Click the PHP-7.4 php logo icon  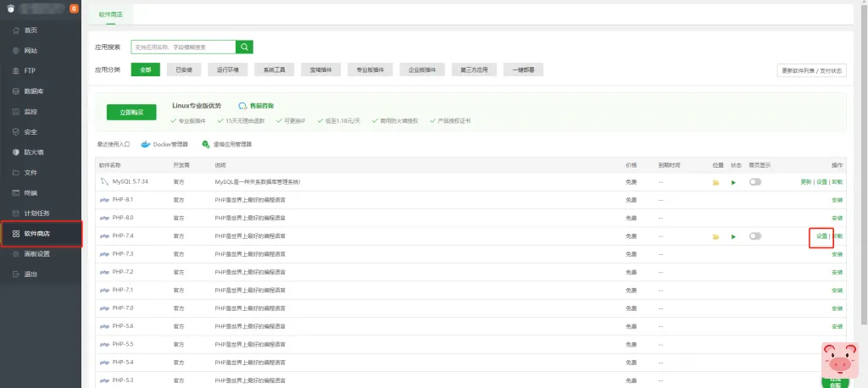pos(104,236)
